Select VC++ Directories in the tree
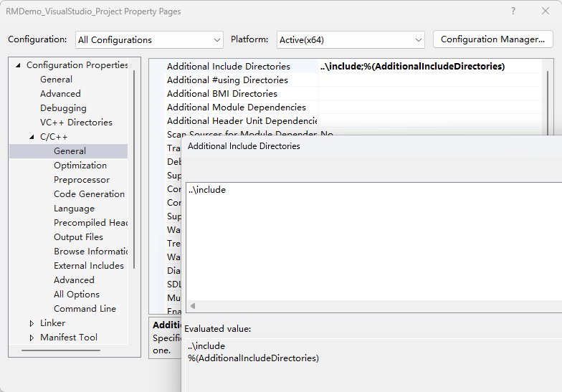Image resolution: width=562 pixels, height=392 pixels. (x=76, y=123)
